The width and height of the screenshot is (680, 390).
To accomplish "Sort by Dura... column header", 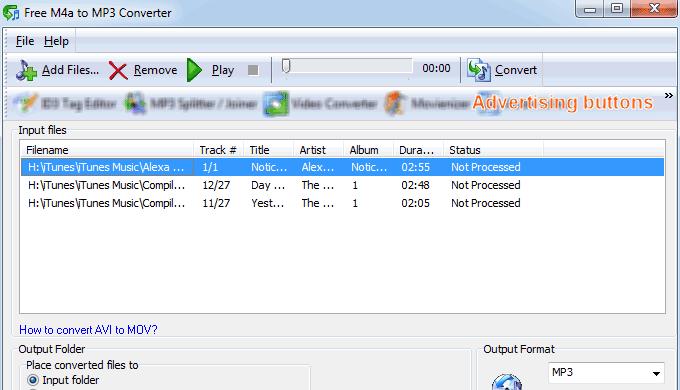I will pyautogui.click(x=418, y=150).
